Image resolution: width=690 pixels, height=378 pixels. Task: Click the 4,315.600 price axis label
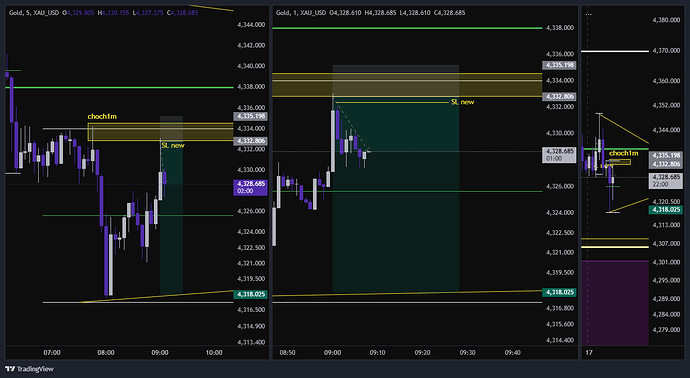560,324
